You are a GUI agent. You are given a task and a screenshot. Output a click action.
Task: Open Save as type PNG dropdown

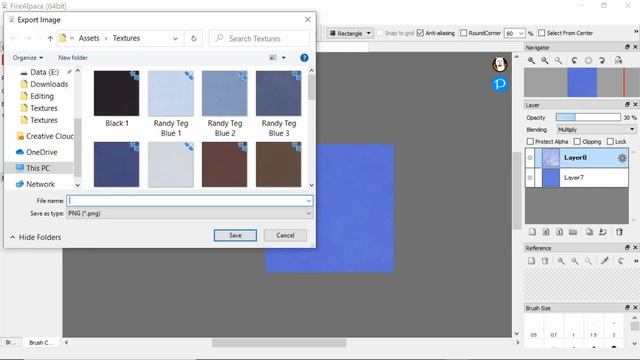[x=190, y=213]
